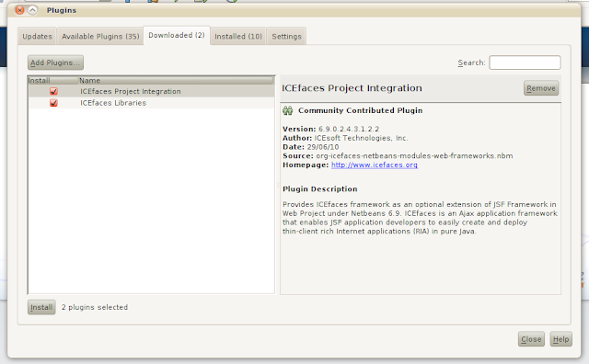Click the '2 plugins selected' status text

pyautogui.click(x=95, y=307)
